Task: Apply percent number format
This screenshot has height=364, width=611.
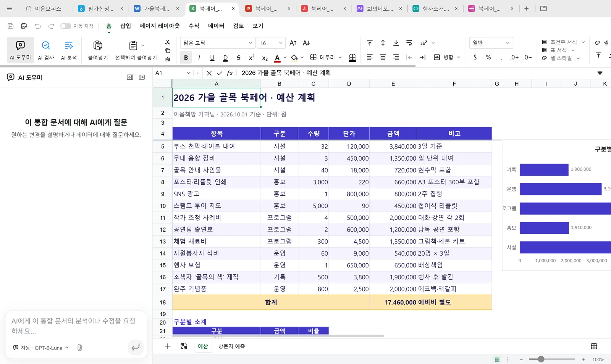Action: pos(488,57)
